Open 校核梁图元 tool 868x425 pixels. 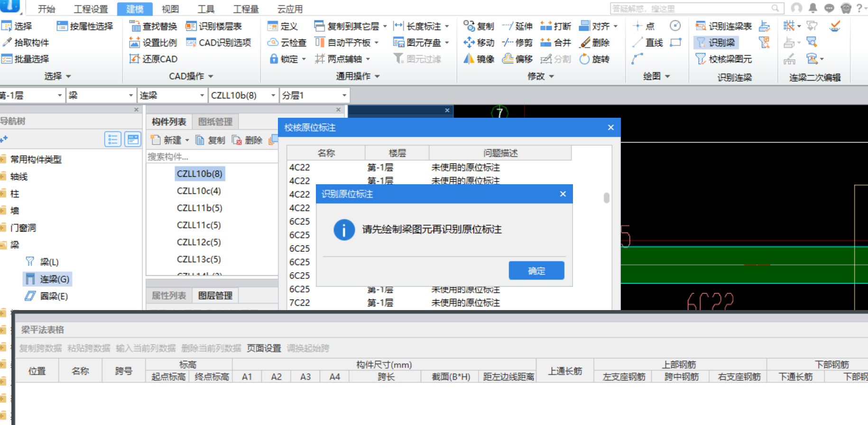(x=724, y=59)
